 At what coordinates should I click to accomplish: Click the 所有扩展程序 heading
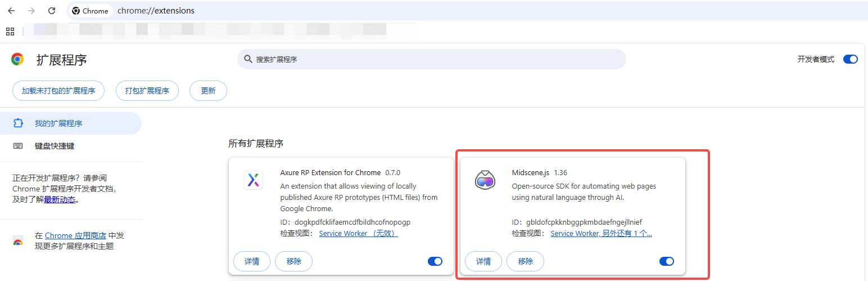[x=256, y=144]
